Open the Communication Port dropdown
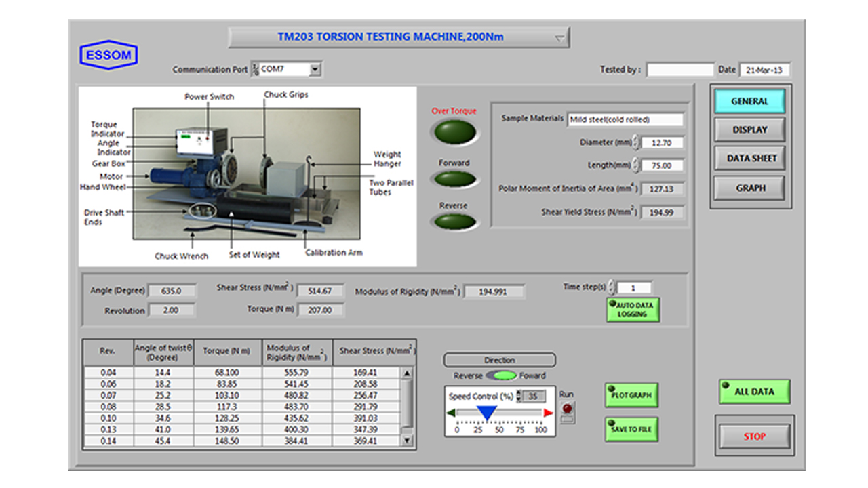Screen dimensions: 868x488 click(315, 69)
